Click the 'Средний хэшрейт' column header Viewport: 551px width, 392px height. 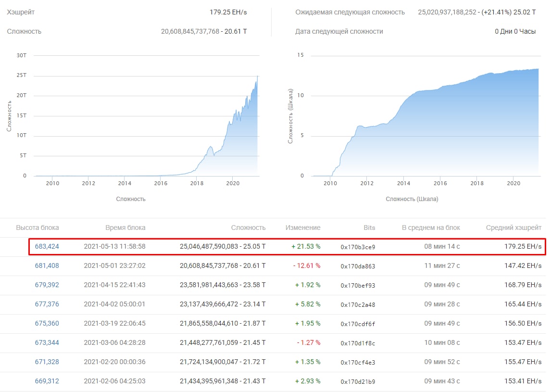tap(514, 228)
